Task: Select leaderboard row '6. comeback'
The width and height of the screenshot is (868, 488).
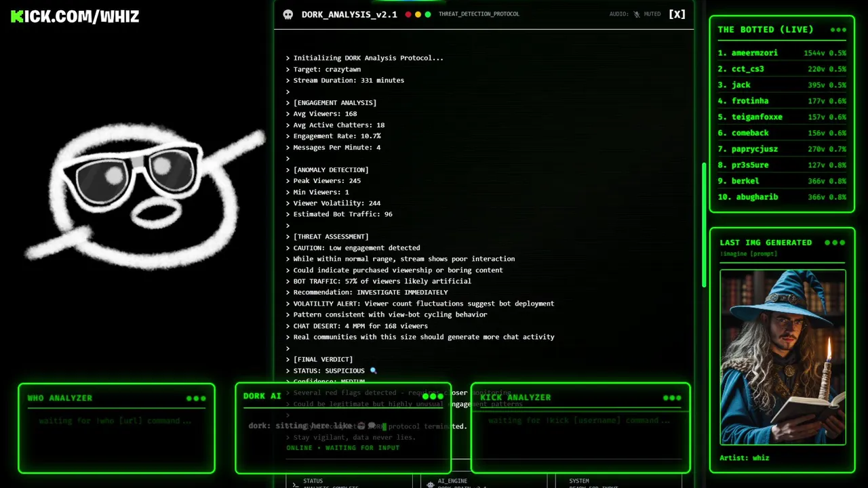Action: (x=782, y=134)
